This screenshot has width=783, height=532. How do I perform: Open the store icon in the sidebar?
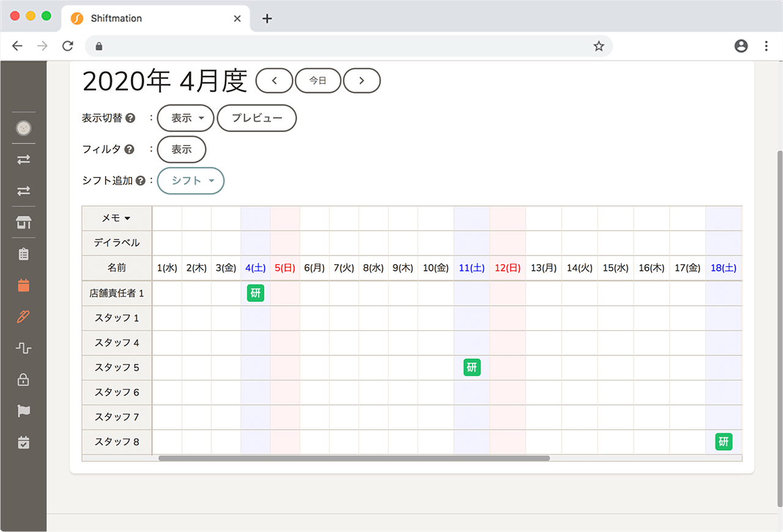click(x=23, y=223)
